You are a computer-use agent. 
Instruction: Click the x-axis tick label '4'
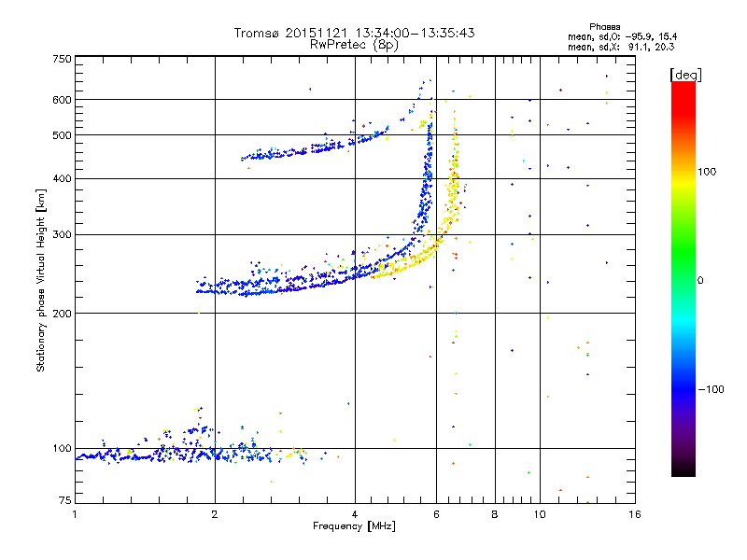click(355, 514)
